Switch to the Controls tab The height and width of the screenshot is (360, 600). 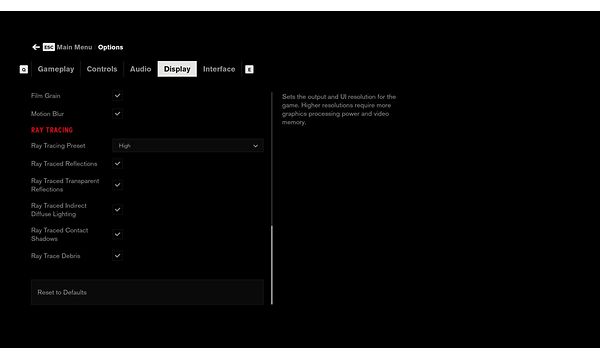tap(102, 69)
